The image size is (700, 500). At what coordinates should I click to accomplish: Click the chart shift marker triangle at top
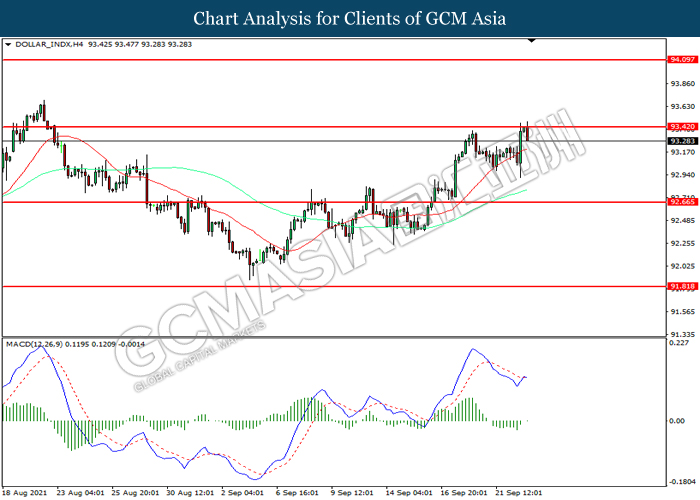[x=531, y=41]
